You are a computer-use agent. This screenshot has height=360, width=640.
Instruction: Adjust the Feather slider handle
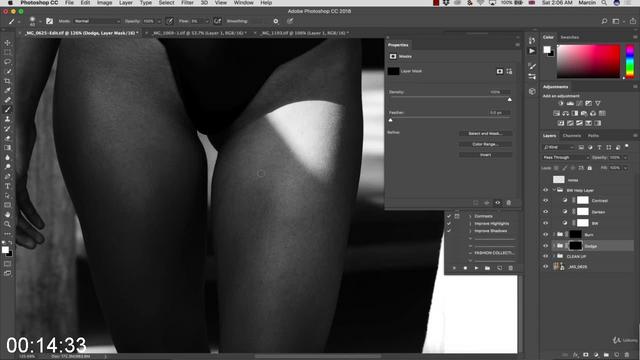click(391, 120)
